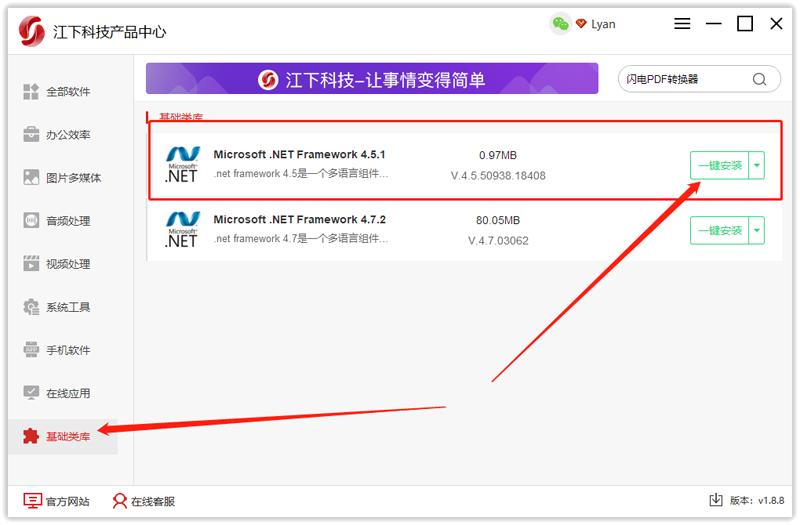Click the 在线客服 person icon in footer
This screenshot has width=800, height=525.
coord(120,501)
